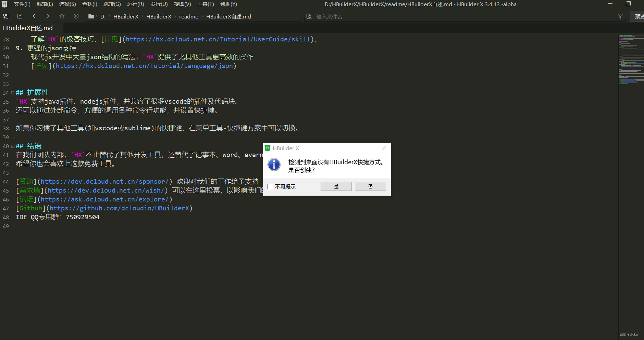Open the filter (funnel) icon near top right
The height and width of the screenshot is (340, 644).
[x=620, y=16]
